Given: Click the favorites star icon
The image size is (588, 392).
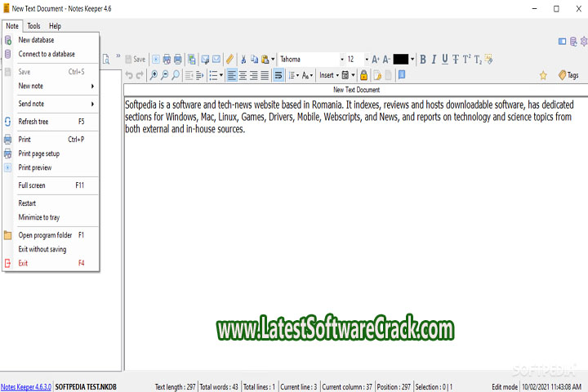Looking at the screenshot, I should click(543, 75).
